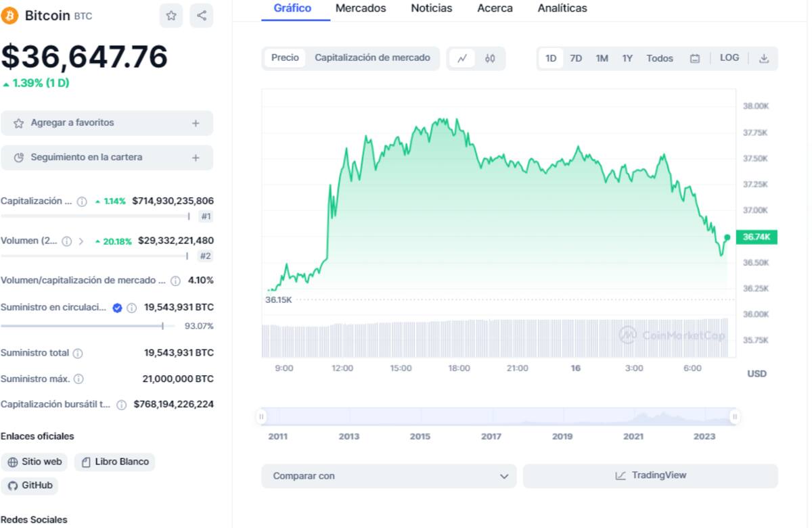812x528 pixels.
Task: Click the star favorite icon beside Bitcoin
Action: pos(171,16)
